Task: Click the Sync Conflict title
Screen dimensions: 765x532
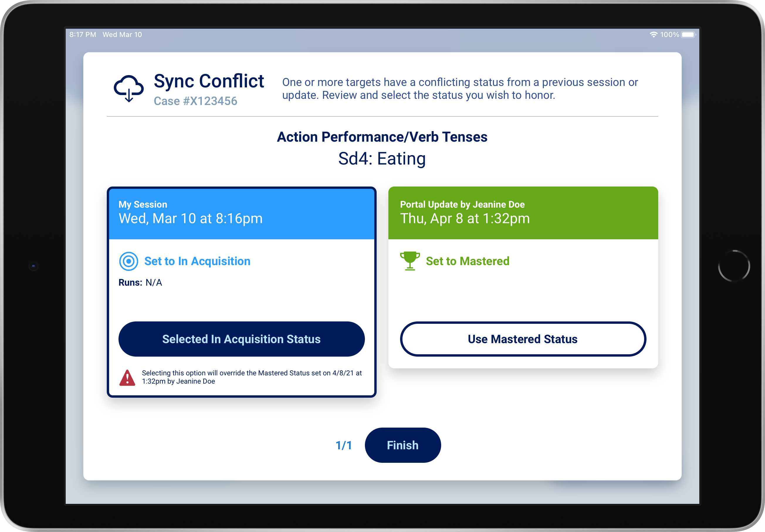Action: tap(209, 81)
